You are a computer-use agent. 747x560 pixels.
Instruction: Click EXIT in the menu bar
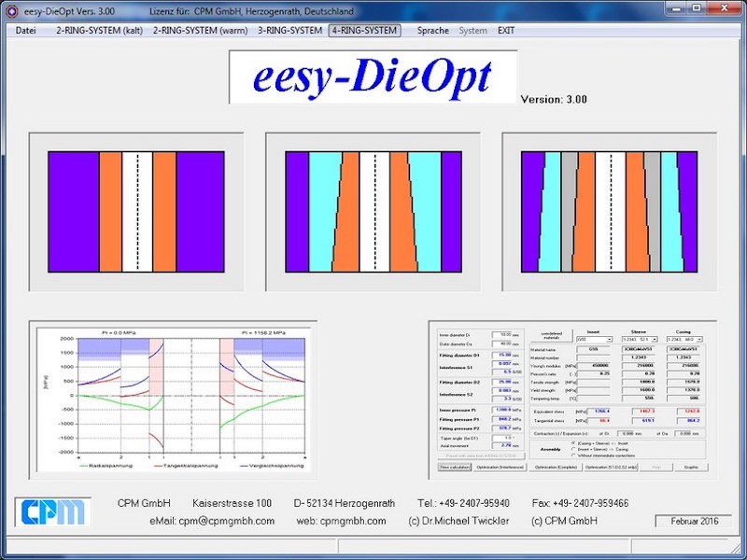pos(506,31)
